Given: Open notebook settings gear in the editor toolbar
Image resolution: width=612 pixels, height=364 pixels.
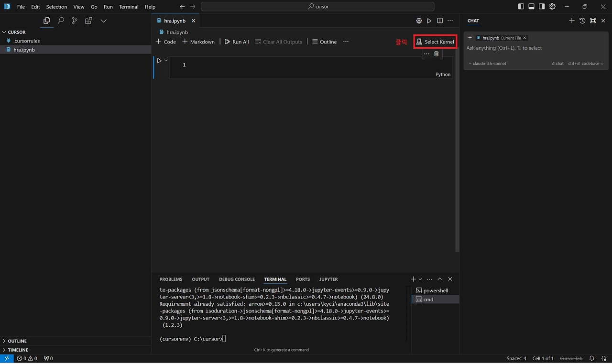Looking at the screenshot, I should [419, 21].
